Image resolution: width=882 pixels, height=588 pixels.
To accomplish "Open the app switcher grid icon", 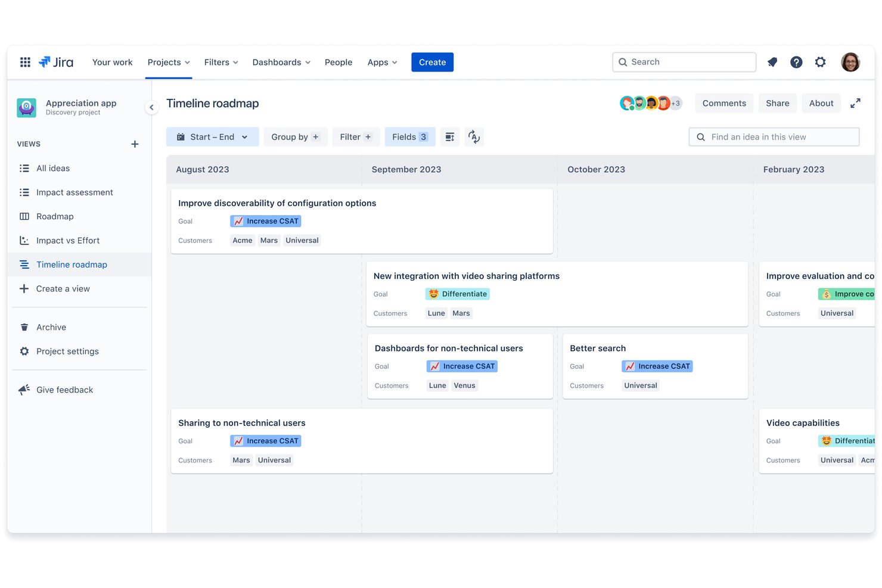I will (25, 62).
